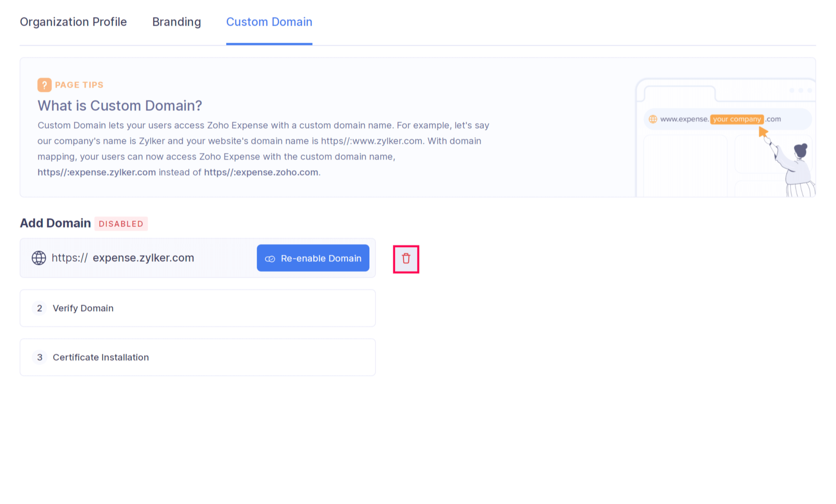The image size is (836, 504).
Task: Switch to the Branding tab
Action: [176, 22]
